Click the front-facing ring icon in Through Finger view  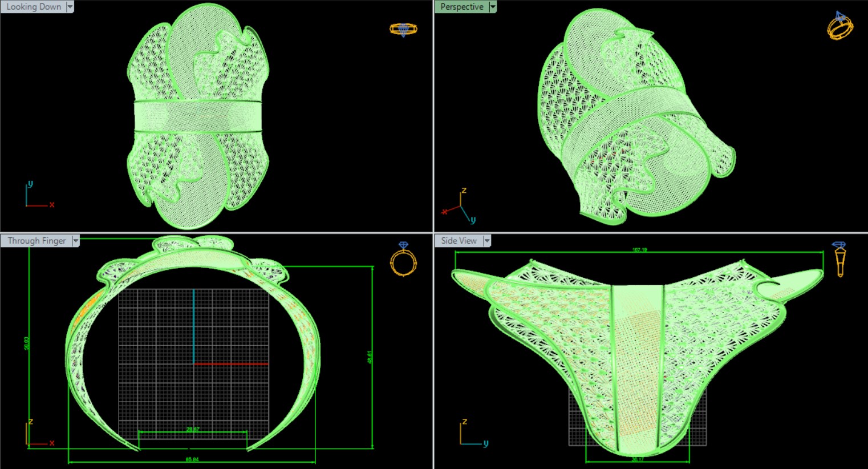[403, 259]
